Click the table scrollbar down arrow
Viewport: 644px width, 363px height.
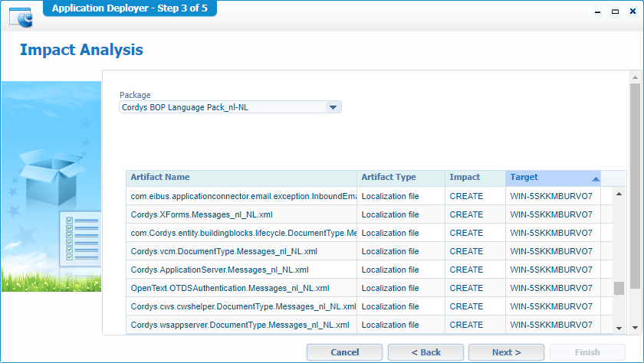tap(619, 328)
